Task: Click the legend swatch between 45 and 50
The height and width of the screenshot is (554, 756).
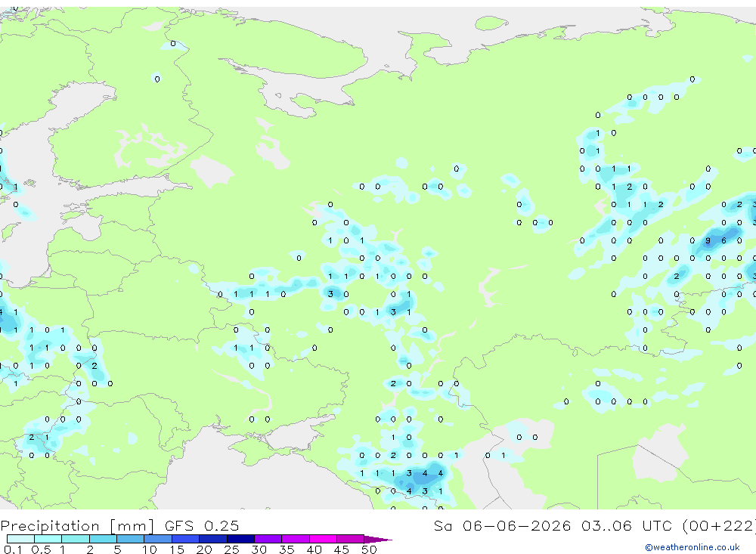Action: tap(351, 539)
